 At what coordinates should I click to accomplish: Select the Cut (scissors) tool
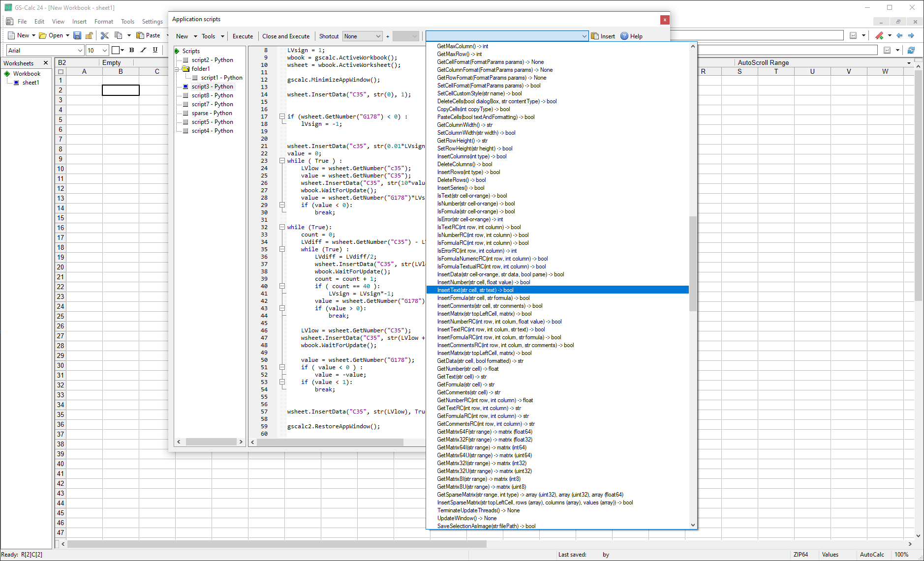[x=104, y=35]
